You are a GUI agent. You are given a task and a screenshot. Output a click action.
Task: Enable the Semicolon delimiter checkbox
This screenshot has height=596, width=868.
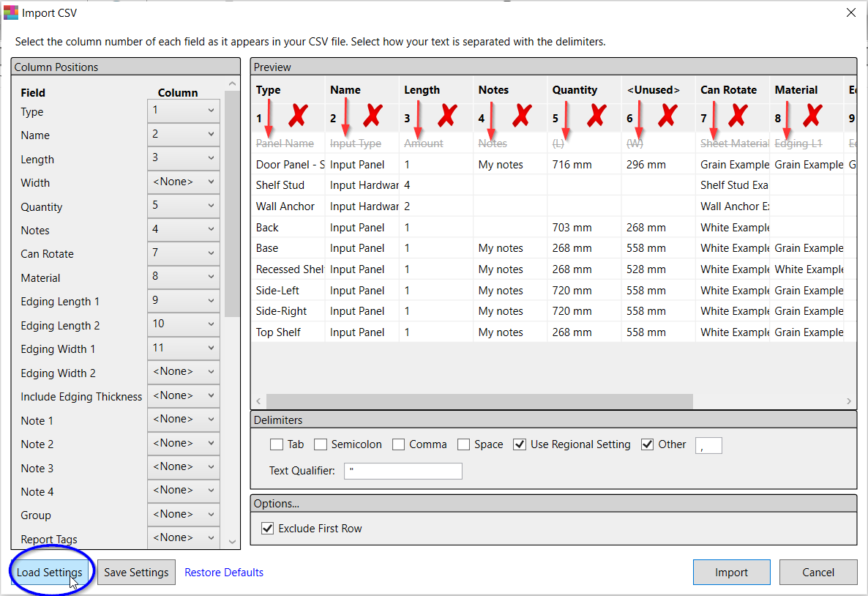pos(320,444)
